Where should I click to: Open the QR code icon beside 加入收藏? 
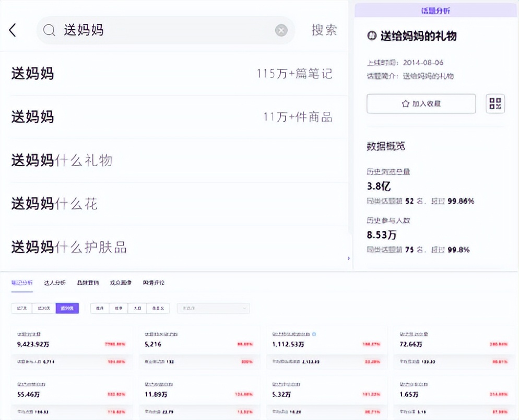[494, 103]
